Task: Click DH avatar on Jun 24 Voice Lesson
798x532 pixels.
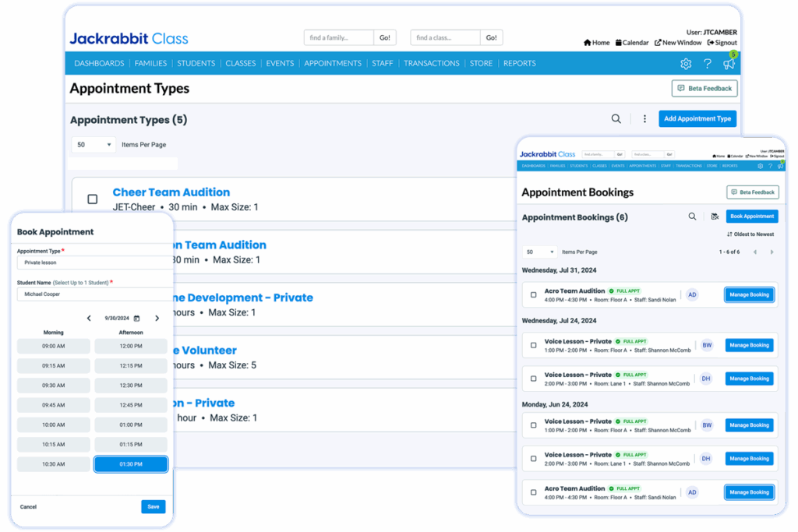Action: point(706,459)
